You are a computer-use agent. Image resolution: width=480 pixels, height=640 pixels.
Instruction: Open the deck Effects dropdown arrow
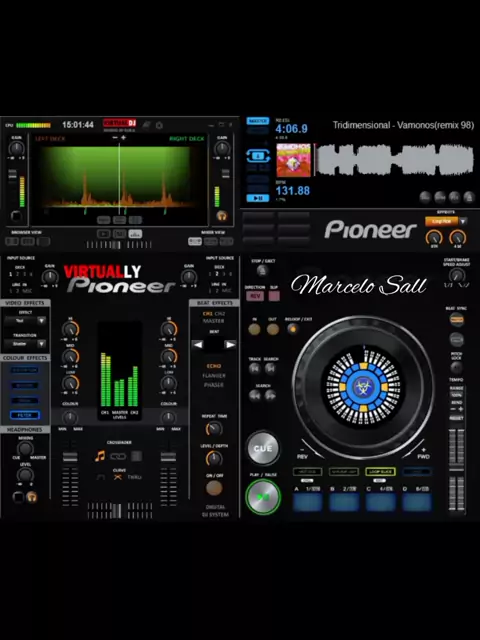coord(463,221)
